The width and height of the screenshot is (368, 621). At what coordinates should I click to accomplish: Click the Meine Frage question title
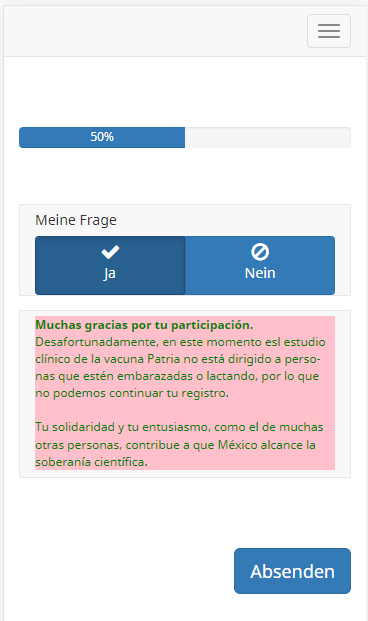click(76, 220)
